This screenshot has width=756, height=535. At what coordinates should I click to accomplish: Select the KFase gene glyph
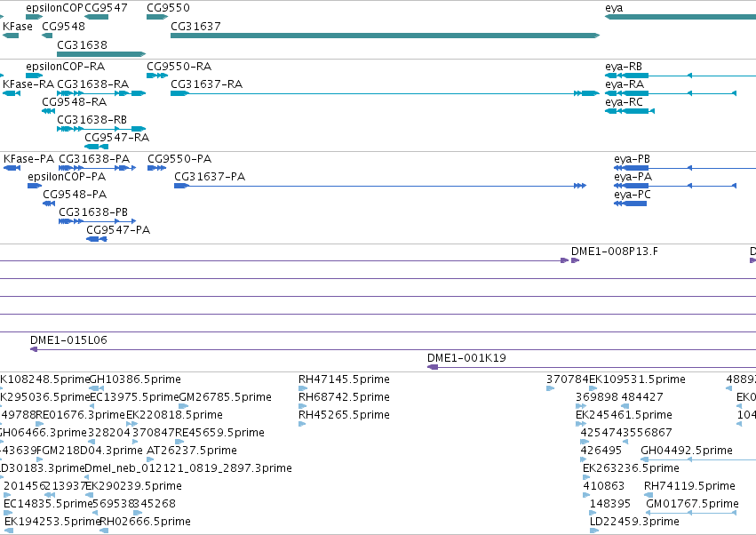[x=11, y=36]
